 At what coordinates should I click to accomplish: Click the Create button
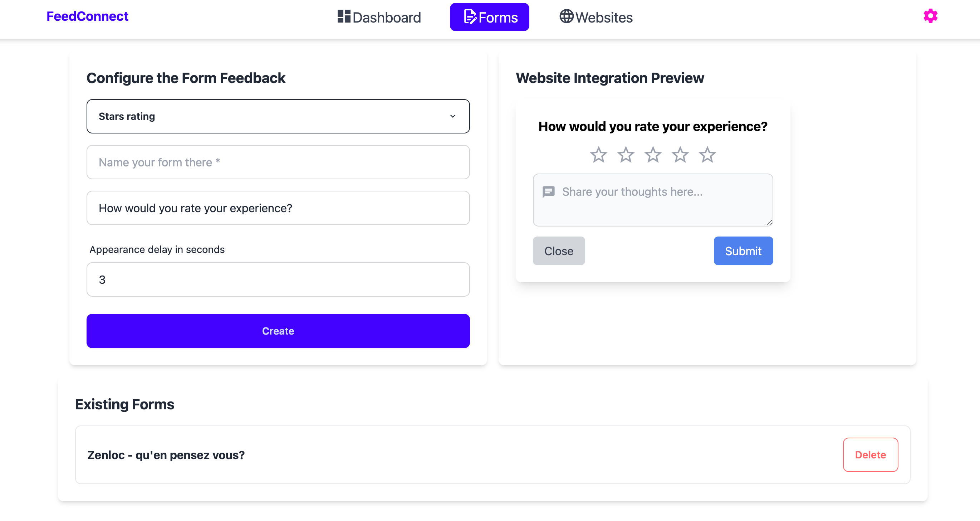tap(278, 331)
